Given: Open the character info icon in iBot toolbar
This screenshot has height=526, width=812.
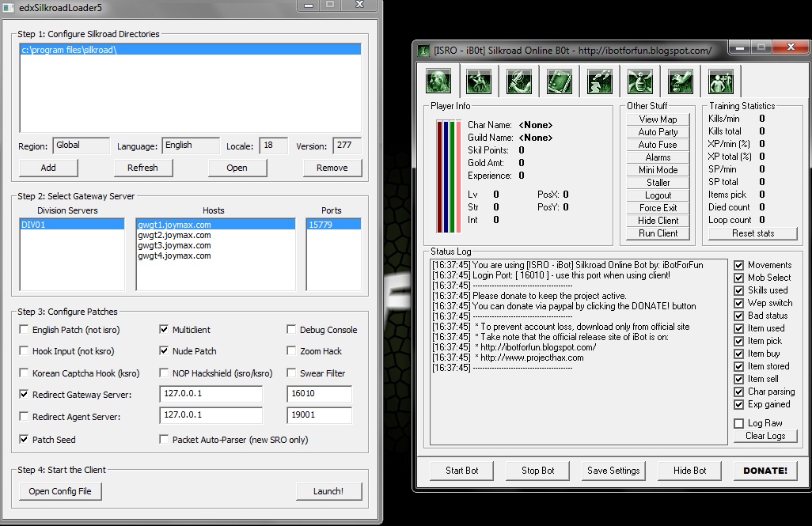Looking at the screenshot, I should 438,81.
